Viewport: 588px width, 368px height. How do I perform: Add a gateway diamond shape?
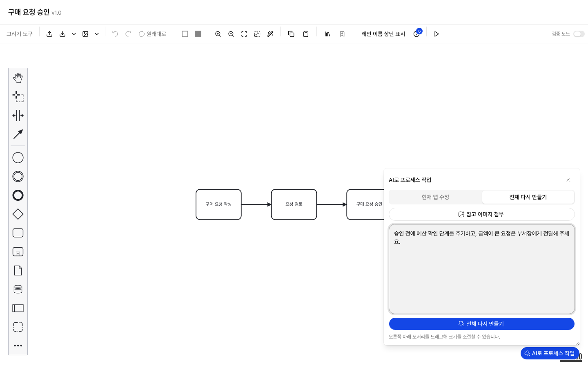18,214
